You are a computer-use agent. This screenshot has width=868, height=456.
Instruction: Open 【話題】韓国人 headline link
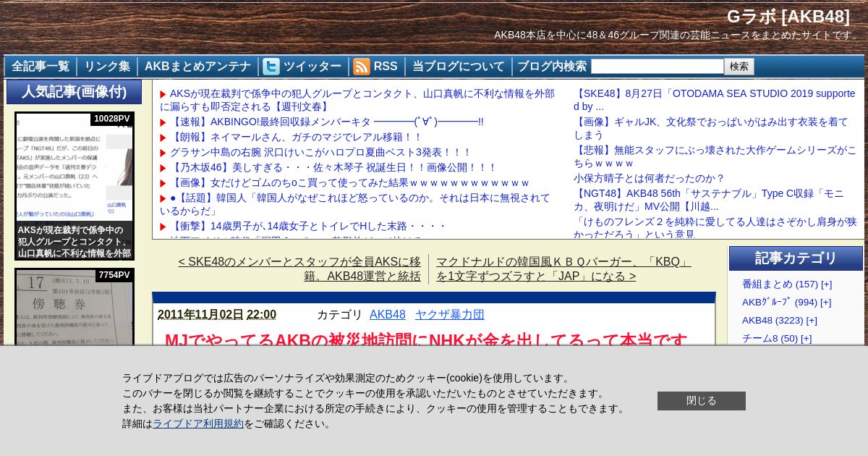pos(355,204)
